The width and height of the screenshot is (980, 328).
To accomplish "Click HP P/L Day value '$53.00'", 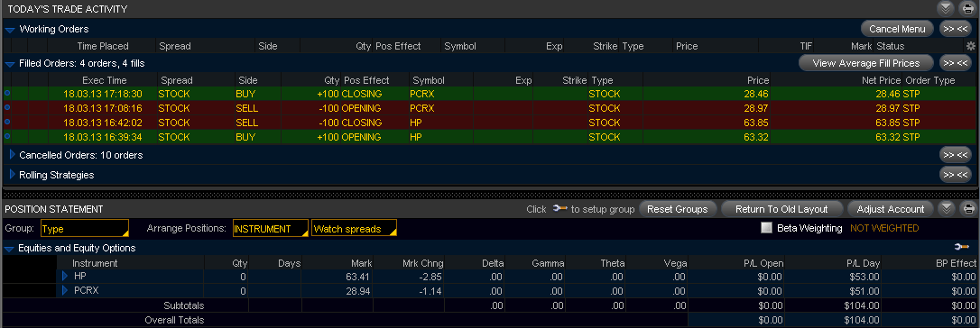I will [864, 277].
